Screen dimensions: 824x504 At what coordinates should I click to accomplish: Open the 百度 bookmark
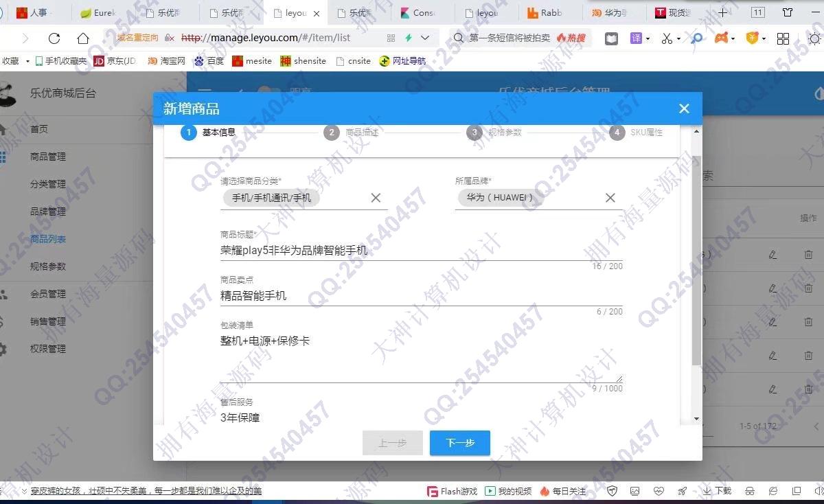[x=209, y=61]
